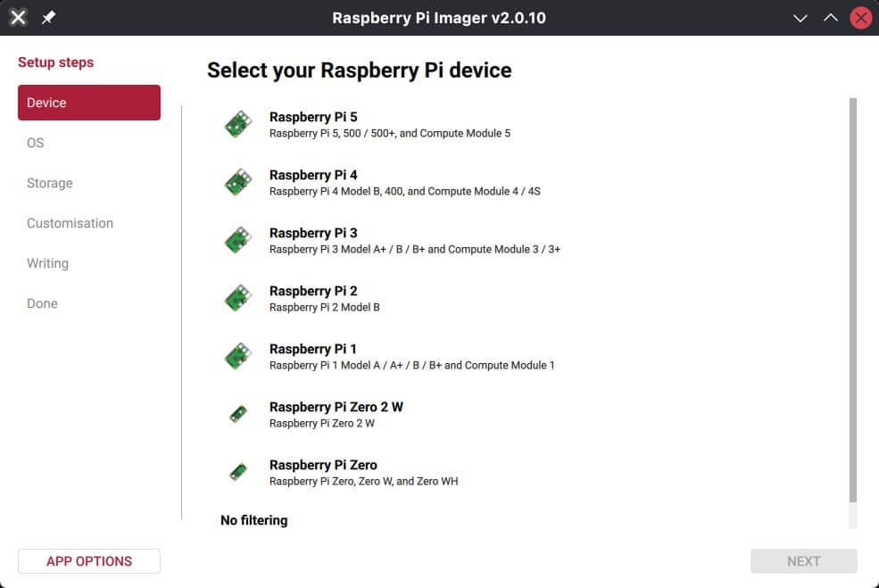Choose the Raspberry Pi 2 title
This screenshot has height=588, width=879.
tap(313, 291)
